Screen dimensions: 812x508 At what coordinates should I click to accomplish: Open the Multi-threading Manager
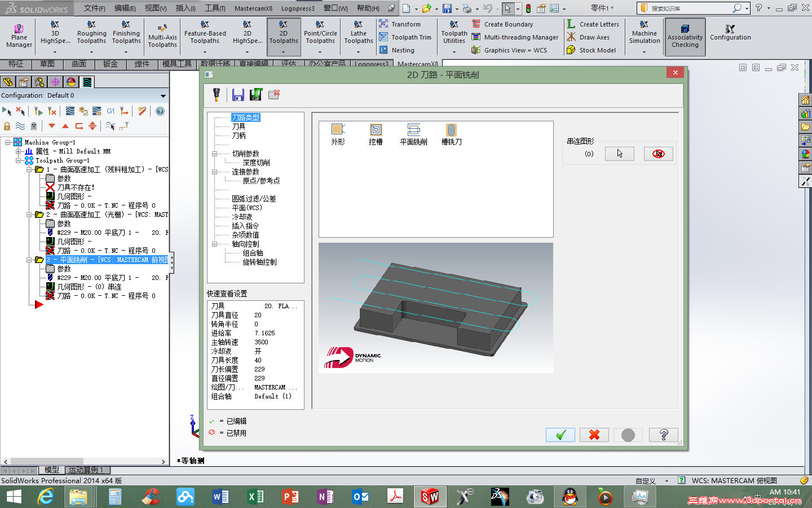pyautogui.click(x=515, y=37)
